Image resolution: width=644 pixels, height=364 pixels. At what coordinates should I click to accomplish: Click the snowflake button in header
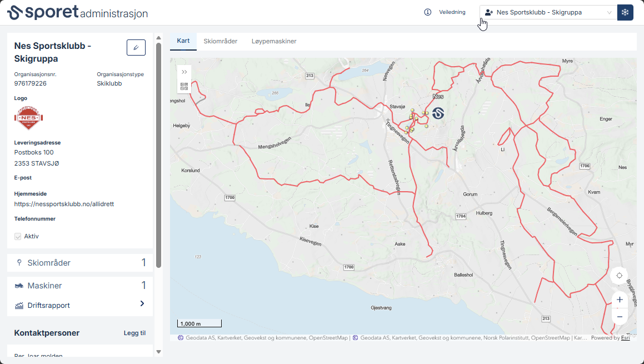coord(625,12)
